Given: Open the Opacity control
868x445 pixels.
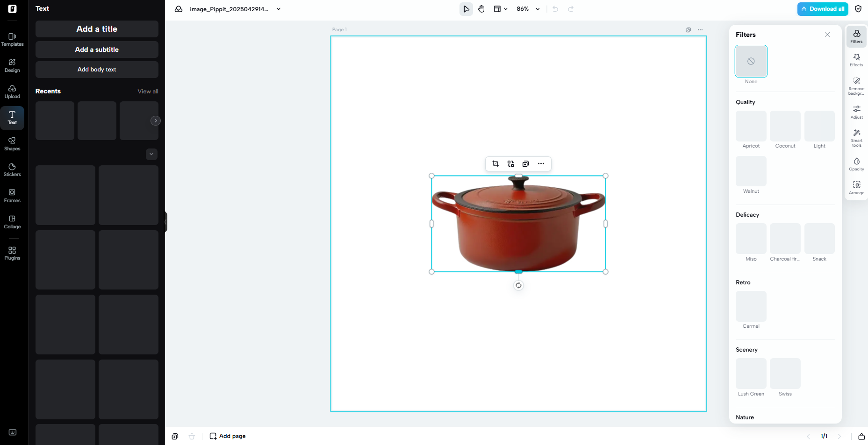Looking at the screenshot, I should [856, 164].
